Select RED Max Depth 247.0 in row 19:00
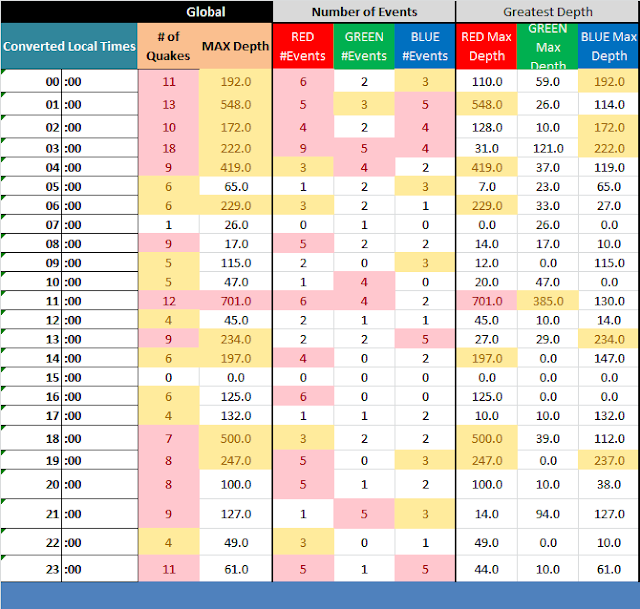Image resolution: width=640 pixels, height=609 pixels. click(x=486, y=460)
